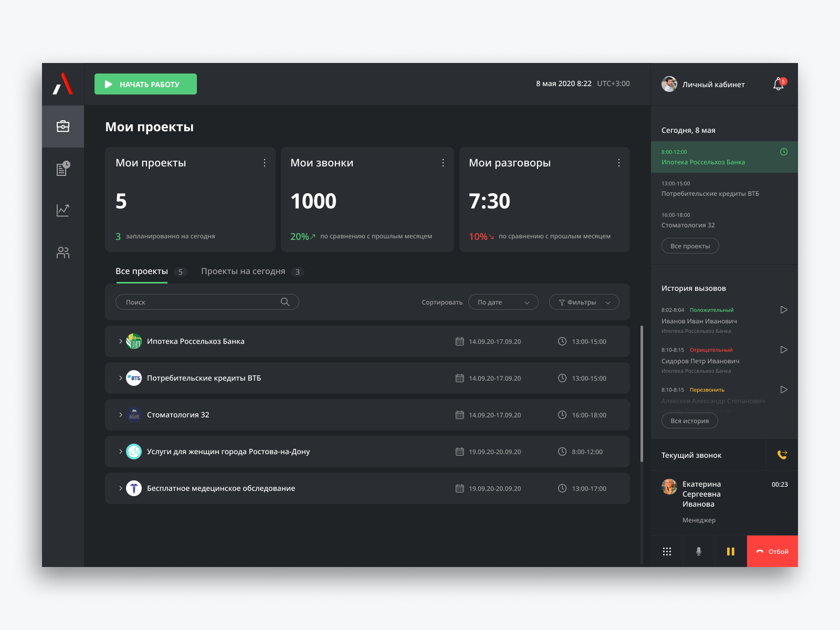Play the recording of Иванов Иван Иванович call
This screenshot has height=630, width=840.
(x=784, y=310)
